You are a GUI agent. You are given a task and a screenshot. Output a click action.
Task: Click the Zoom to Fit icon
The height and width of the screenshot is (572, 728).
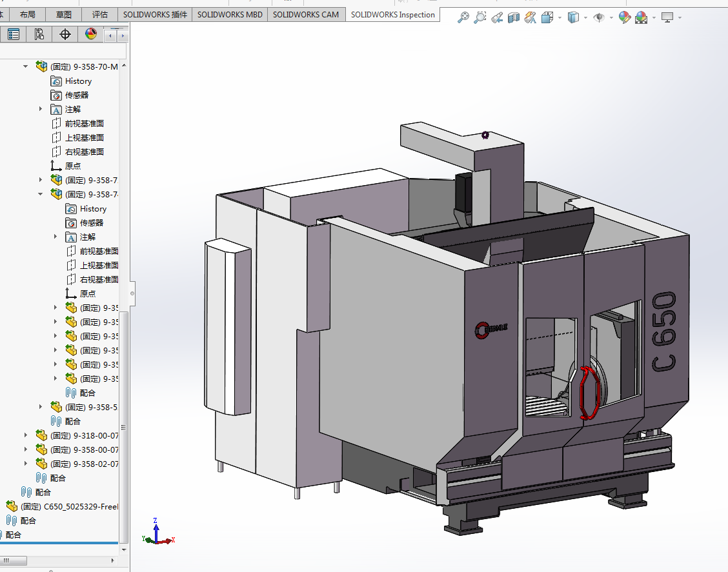point(463,17)
